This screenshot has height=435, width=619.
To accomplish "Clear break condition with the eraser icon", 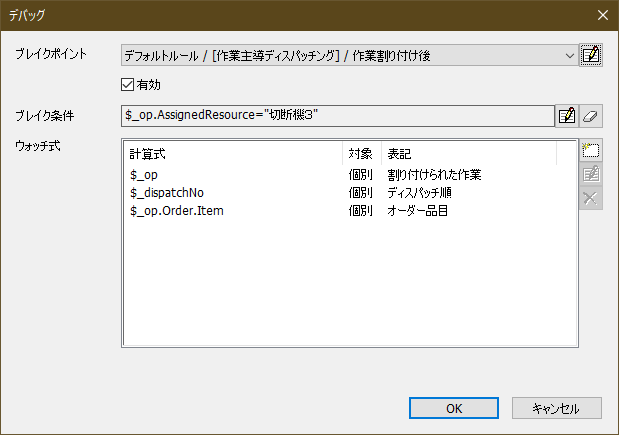I will point(590,116).
